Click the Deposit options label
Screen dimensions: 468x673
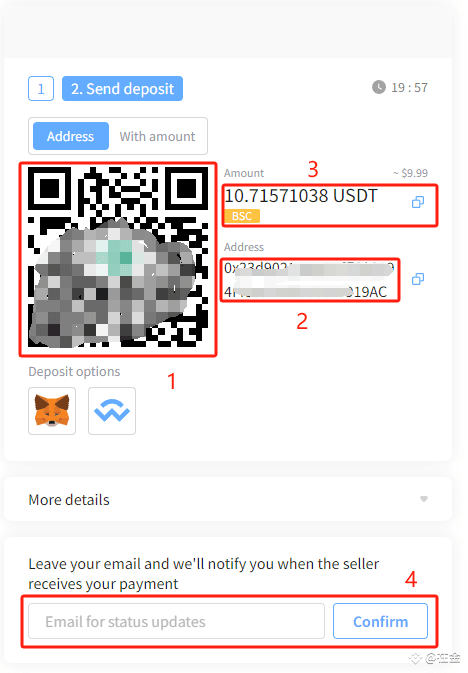tap(74, 371)
